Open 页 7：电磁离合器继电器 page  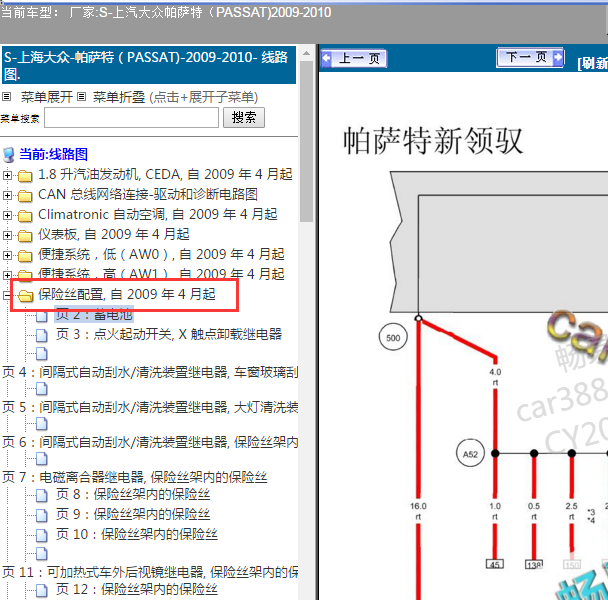(135, 477)
